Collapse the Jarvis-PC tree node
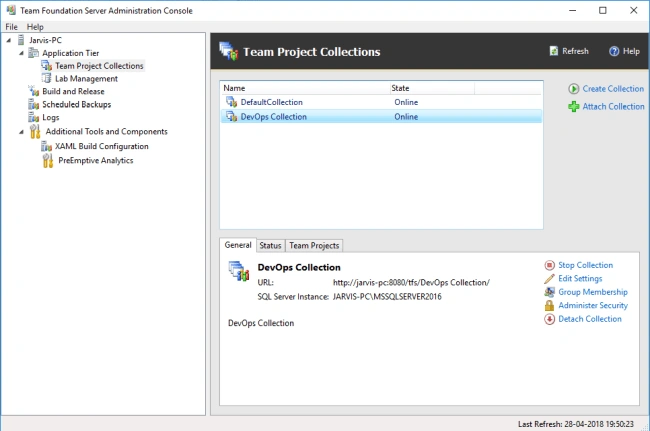This screenshot has height=431, width=650. tap(8, 40)
